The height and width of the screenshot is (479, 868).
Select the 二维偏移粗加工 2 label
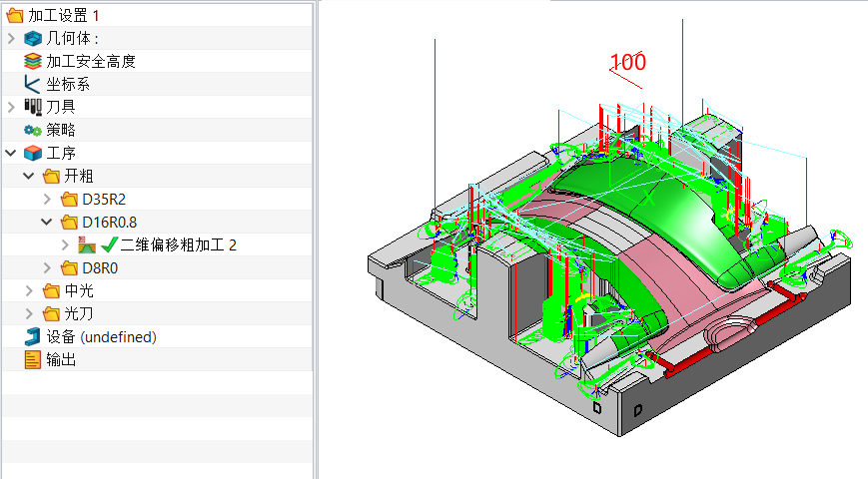[178, 245]
